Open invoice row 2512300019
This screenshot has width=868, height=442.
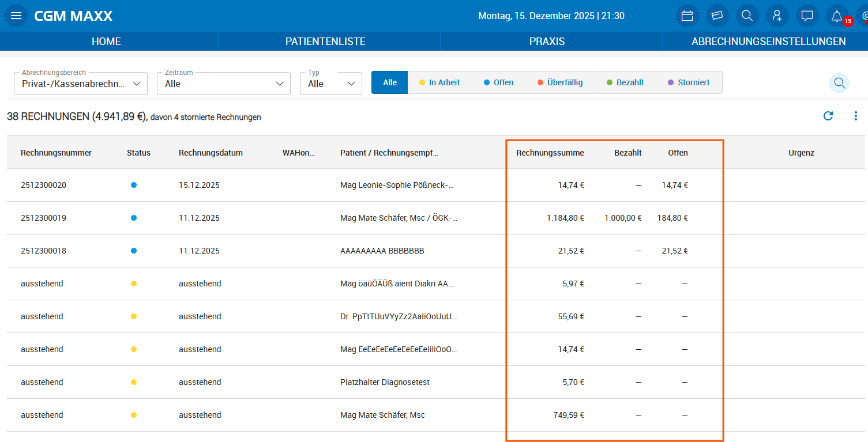pos(43,218)
